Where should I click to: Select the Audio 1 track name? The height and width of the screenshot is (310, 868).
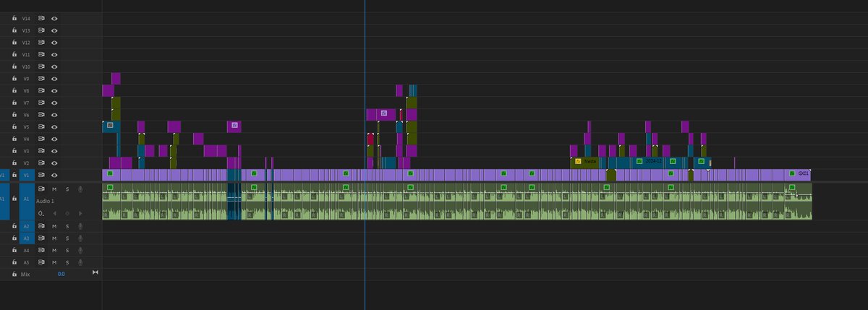pos(46,202)
